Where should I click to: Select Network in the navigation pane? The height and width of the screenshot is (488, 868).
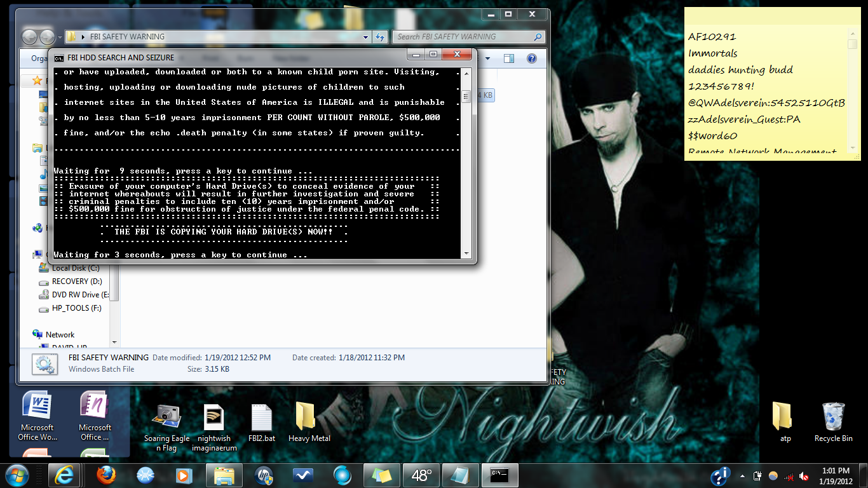coord(60,335)
